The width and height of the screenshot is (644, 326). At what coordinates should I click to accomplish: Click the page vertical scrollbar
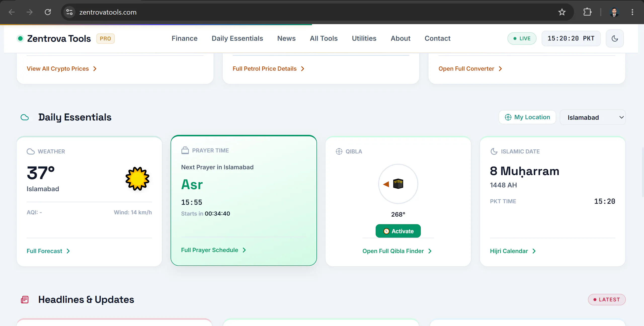(642, 172)
